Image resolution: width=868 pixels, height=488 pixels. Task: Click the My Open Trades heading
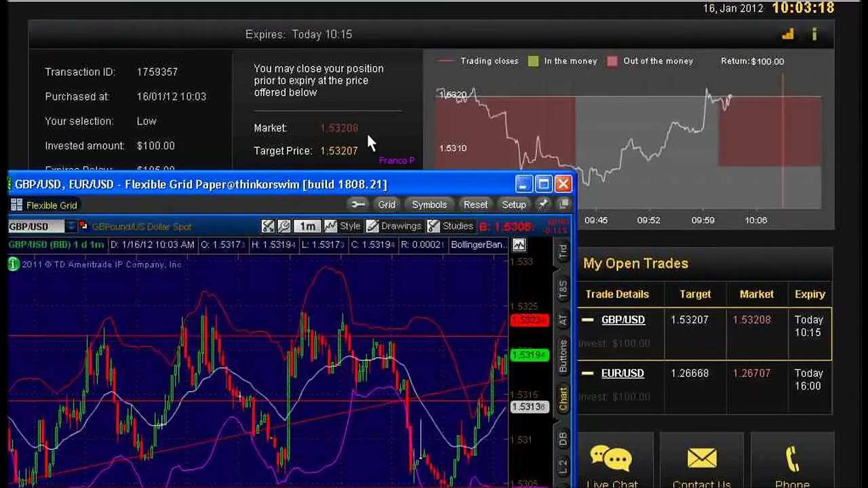point(635,264)
